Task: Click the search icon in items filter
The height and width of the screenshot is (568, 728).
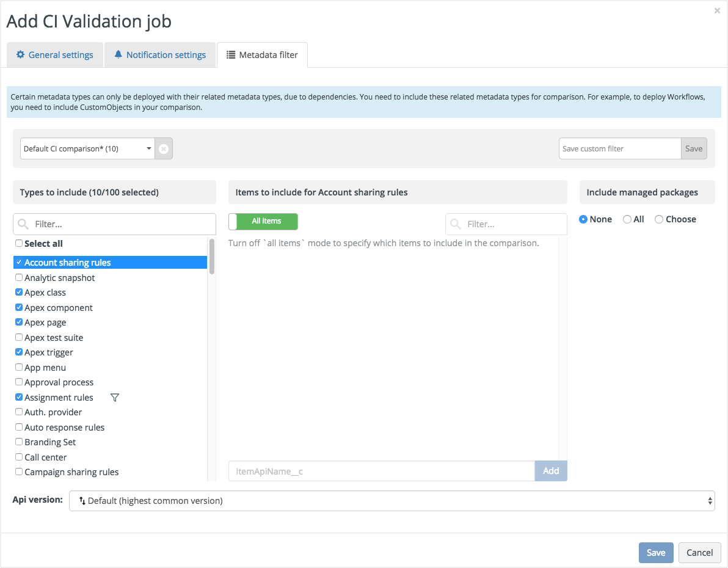Action: click(x=456, y=224)
